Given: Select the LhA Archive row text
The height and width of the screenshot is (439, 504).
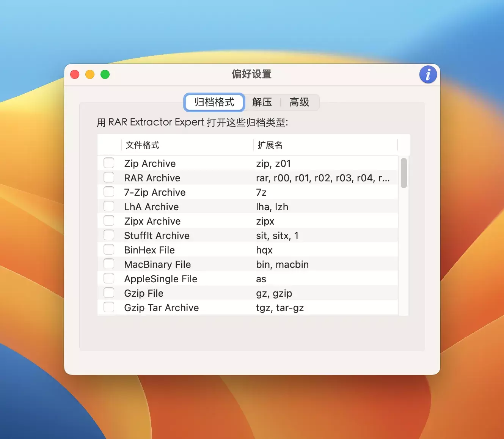Looking at the screenshot, I should [x=151, y=207].
